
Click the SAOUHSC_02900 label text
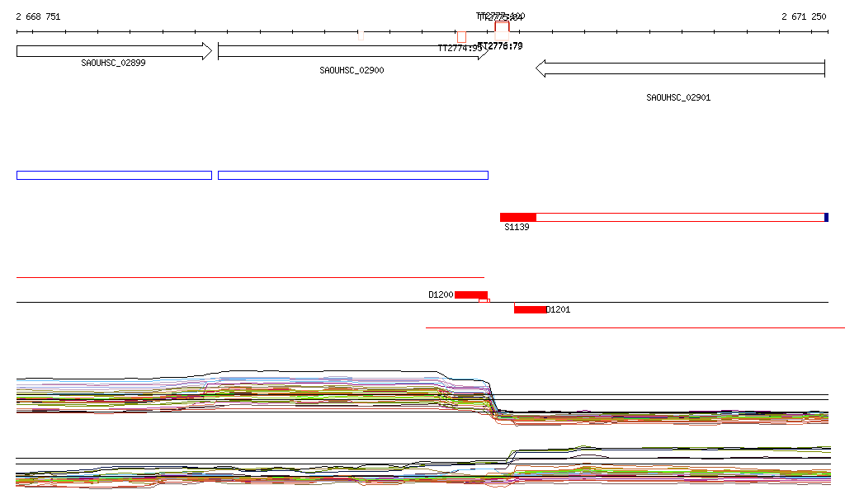click(x=352, y=71)
